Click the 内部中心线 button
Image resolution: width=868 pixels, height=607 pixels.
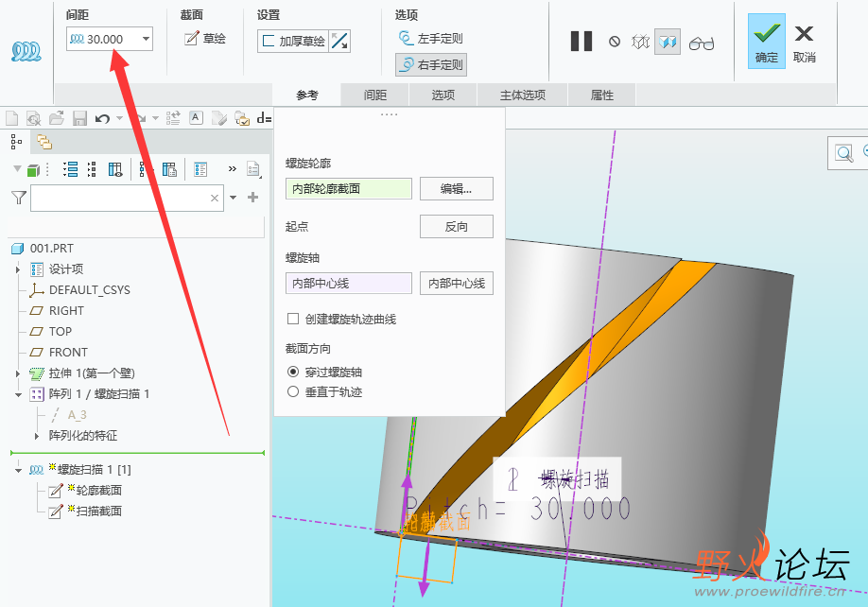pyautogui.click(x=456, y=284)
